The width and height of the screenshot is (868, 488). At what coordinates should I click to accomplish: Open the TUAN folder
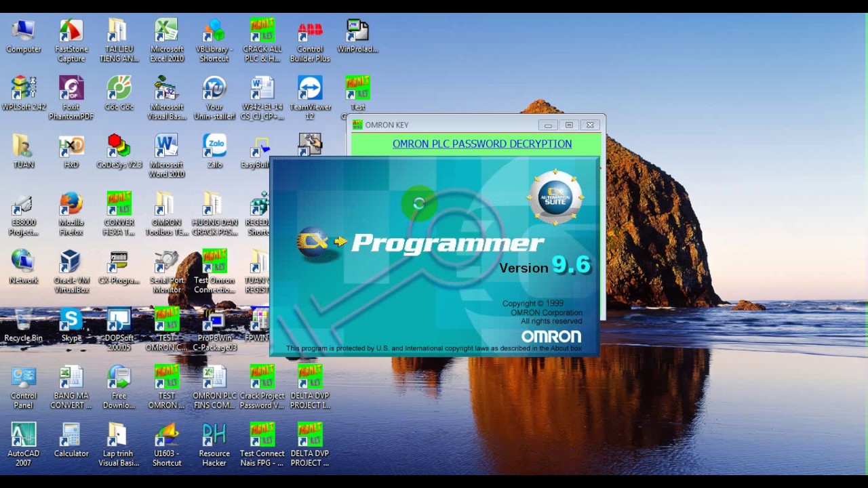click(24, 152)
